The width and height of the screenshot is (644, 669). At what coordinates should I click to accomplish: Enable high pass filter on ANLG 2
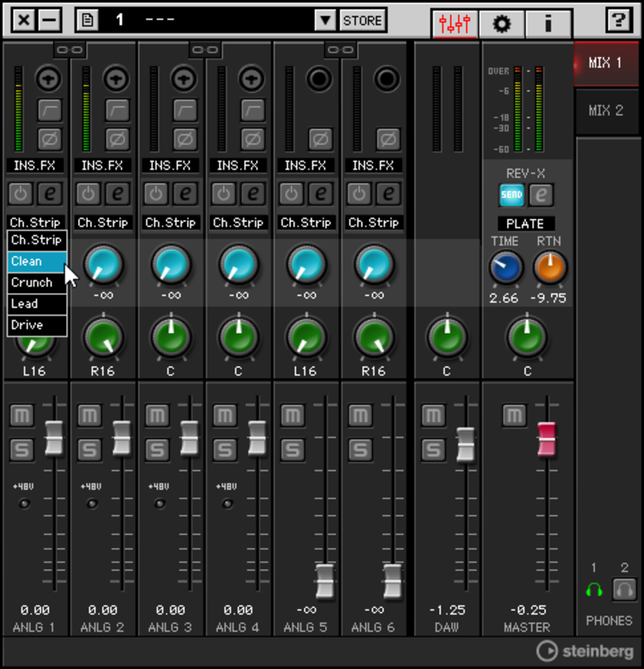coord(118,110)
